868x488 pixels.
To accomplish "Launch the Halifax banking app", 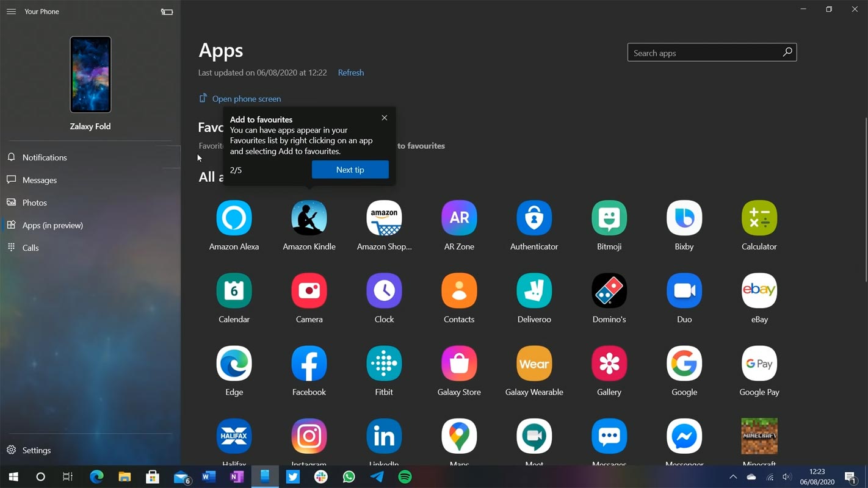I will (x=234, y=436).
